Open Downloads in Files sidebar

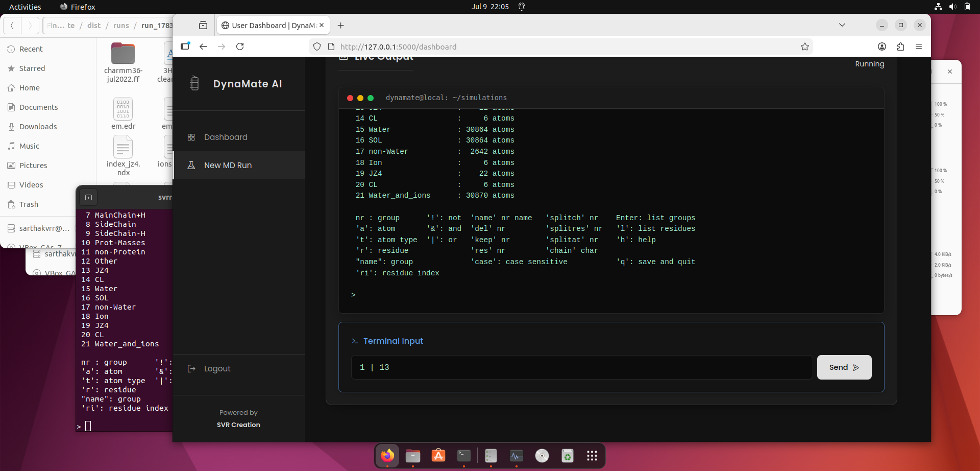48,127
